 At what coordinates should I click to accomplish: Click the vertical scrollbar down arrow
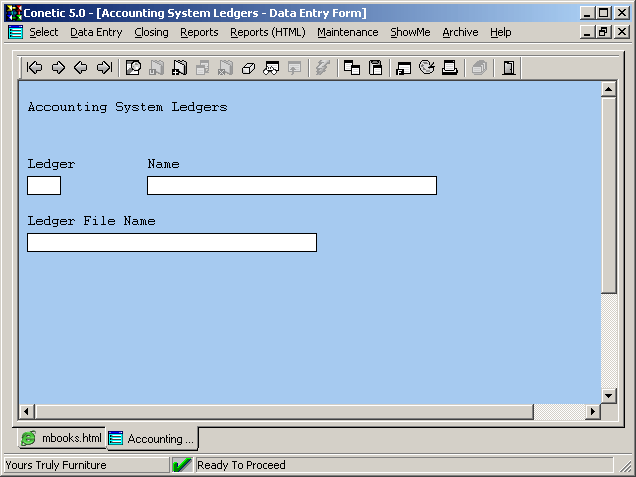(608, 395)
